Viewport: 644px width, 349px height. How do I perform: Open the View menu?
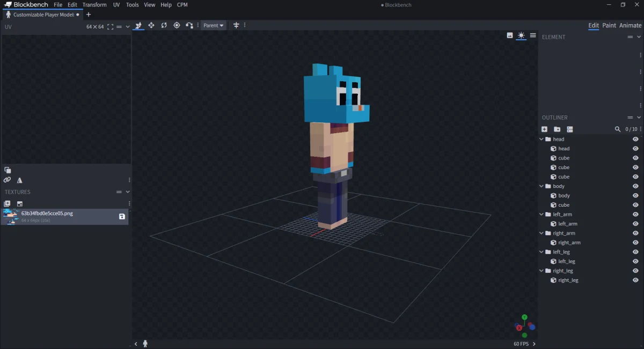150,5
